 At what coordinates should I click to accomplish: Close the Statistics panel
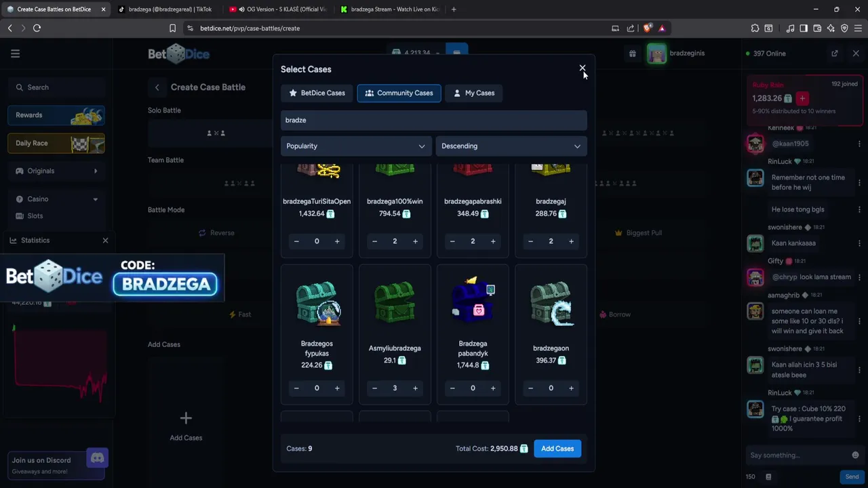105,241
